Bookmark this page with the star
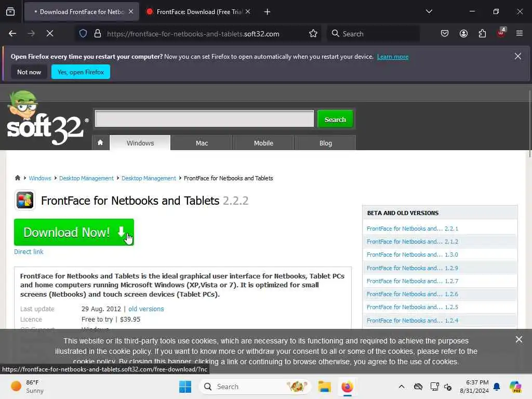532x399 pixels. pos(313,34)
